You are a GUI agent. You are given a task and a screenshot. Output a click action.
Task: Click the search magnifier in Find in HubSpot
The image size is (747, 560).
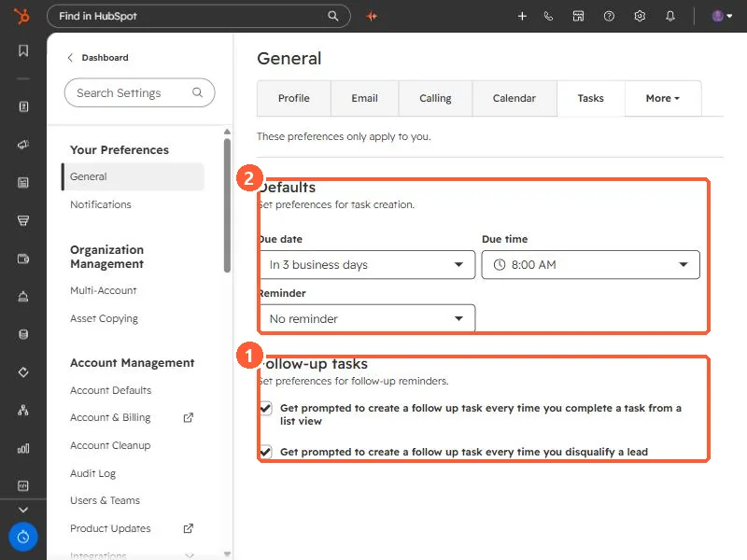(333, 16)
